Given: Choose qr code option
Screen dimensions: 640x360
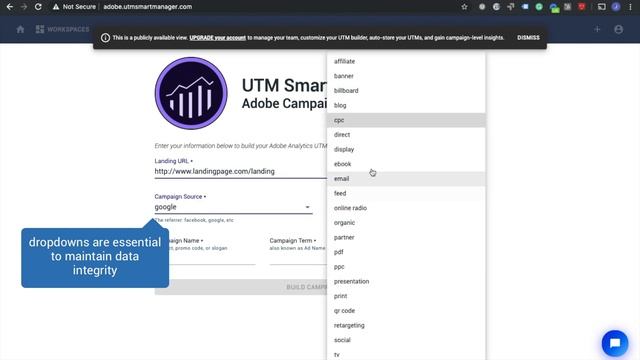Looking at the screenshot, I should coord(406,311).
